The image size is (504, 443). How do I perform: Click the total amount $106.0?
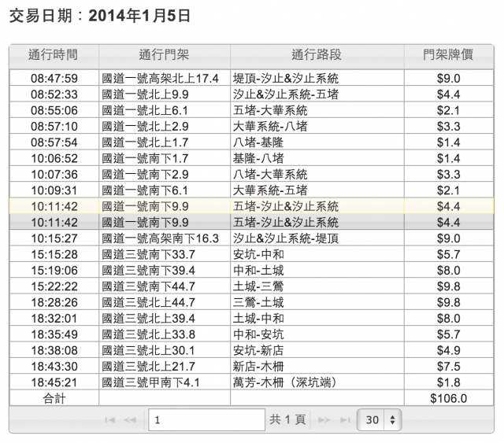pyautogui.click(x=449, y=398)
